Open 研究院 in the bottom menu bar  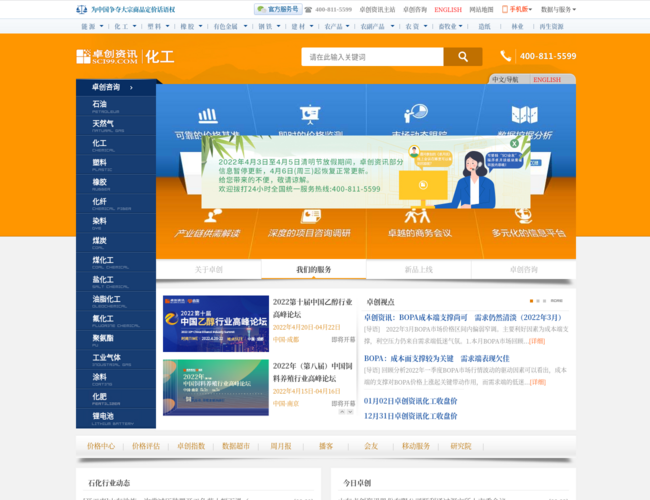461,446
